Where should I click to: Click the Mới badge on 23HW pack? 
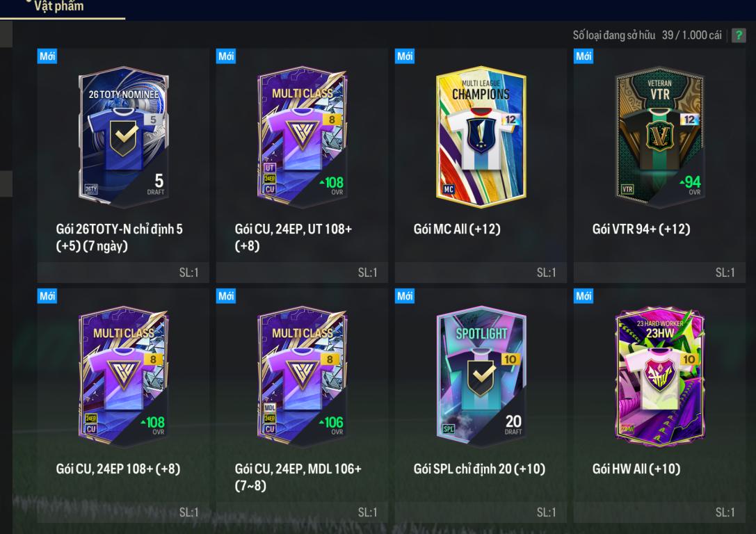click(584, 296)
